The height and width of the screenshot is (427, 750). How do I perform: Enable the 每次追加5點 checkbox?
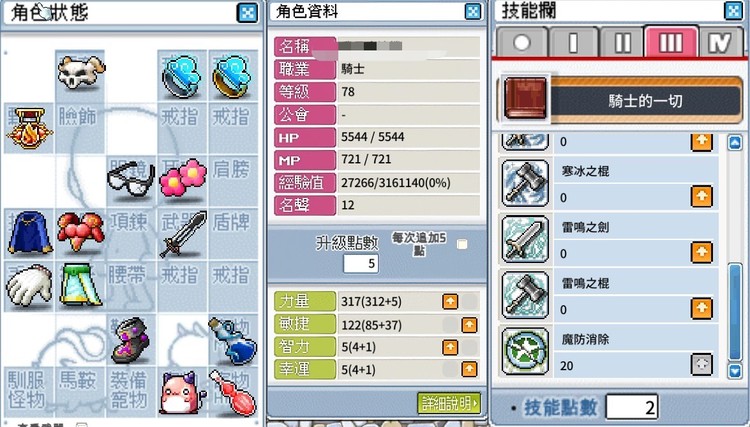click(462, 244)
